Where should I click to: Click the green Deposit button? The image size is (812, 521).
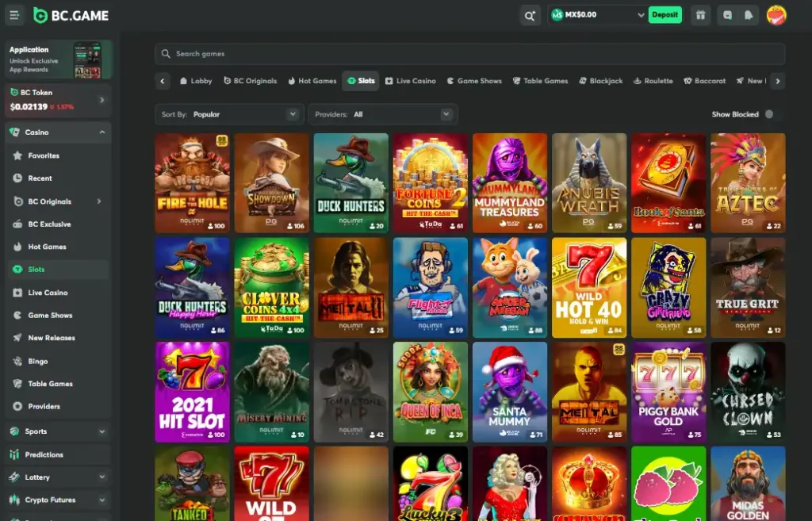point(665,15)
